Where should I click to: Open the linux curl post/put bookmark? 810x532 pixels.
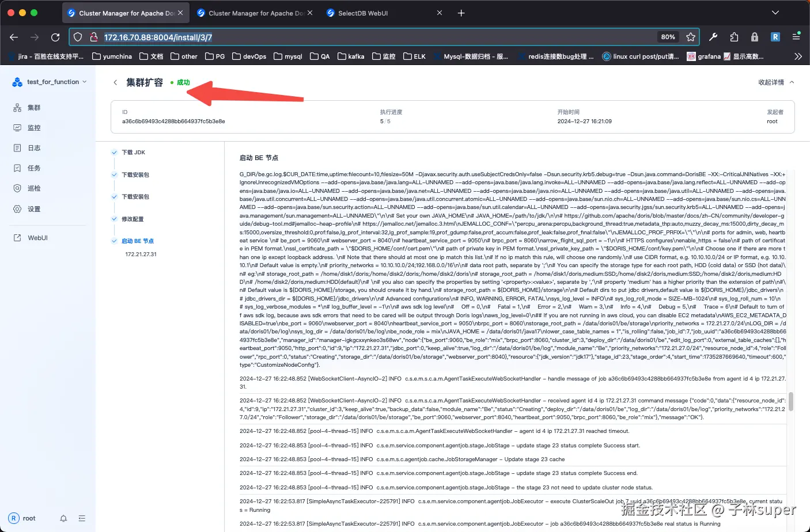(641, 56)
